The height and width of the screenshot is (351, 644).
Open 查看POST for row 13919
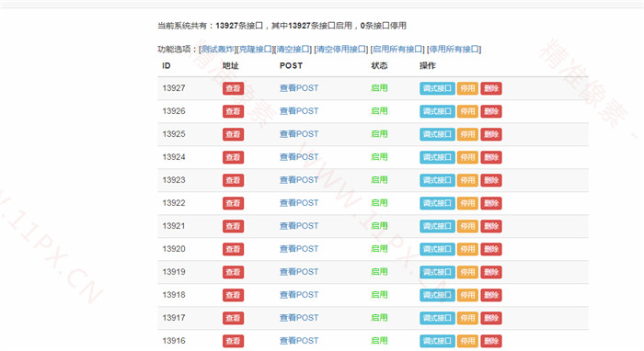click(299, 272)
